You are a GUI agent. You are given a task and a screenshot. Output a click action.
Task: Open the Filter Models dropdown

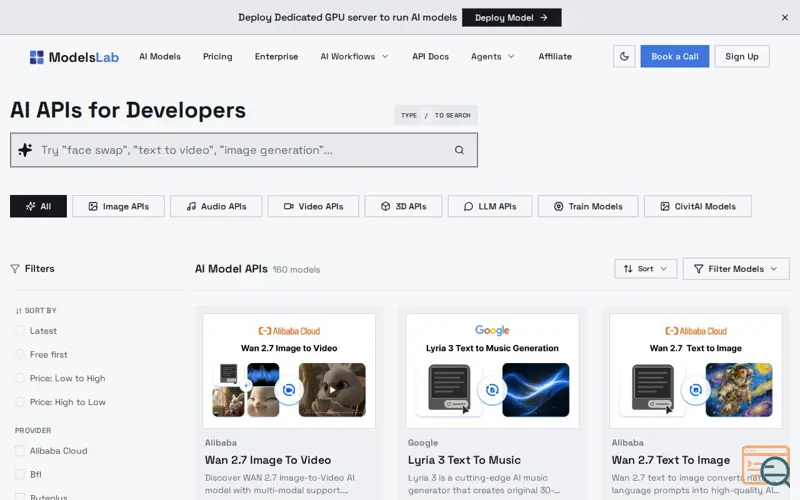(x=736, y=269)
